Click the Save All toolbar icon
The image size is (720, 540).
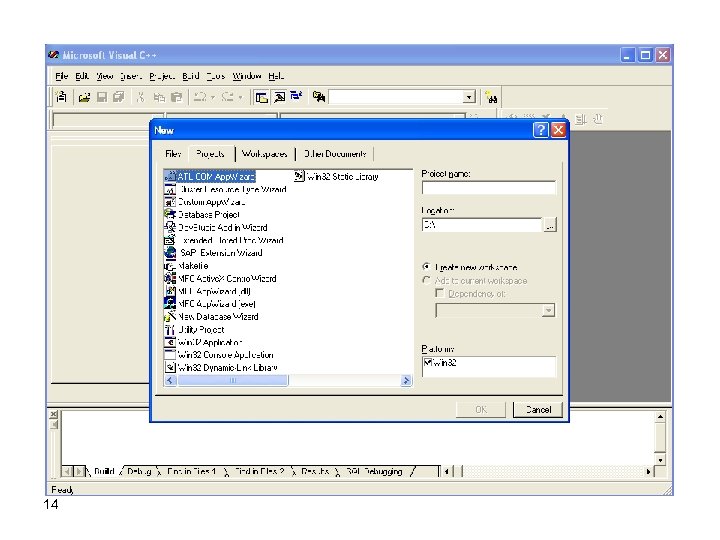point(119,97)
